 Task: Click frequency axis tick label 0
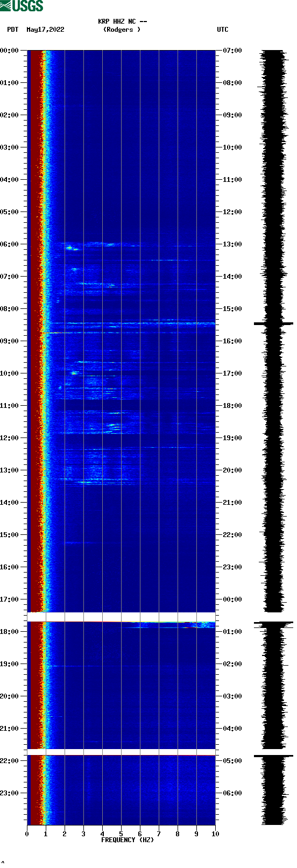pos(27,834)
